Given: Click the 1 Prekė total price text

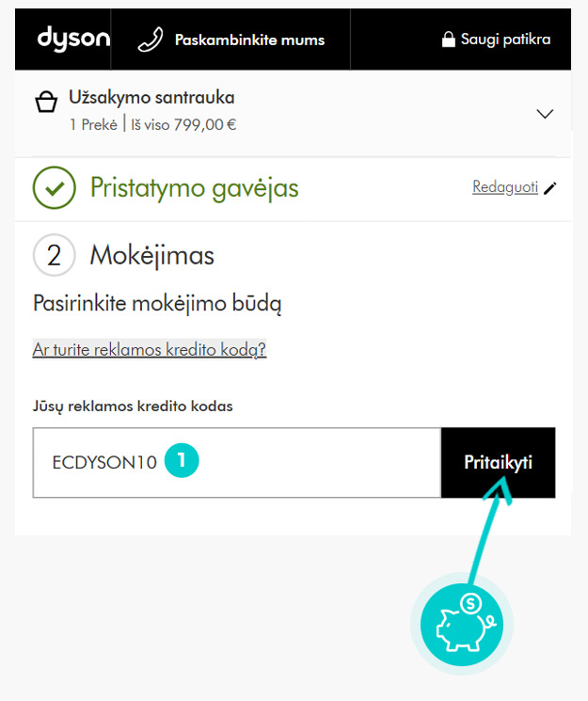Looking at the screenshot, I should tap(152, 124).
